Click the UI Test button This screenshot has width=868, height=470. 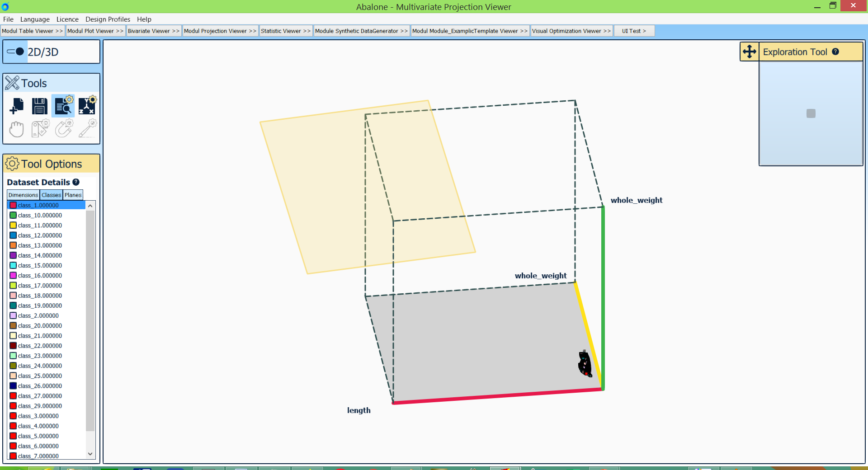[x=633, y=31]
